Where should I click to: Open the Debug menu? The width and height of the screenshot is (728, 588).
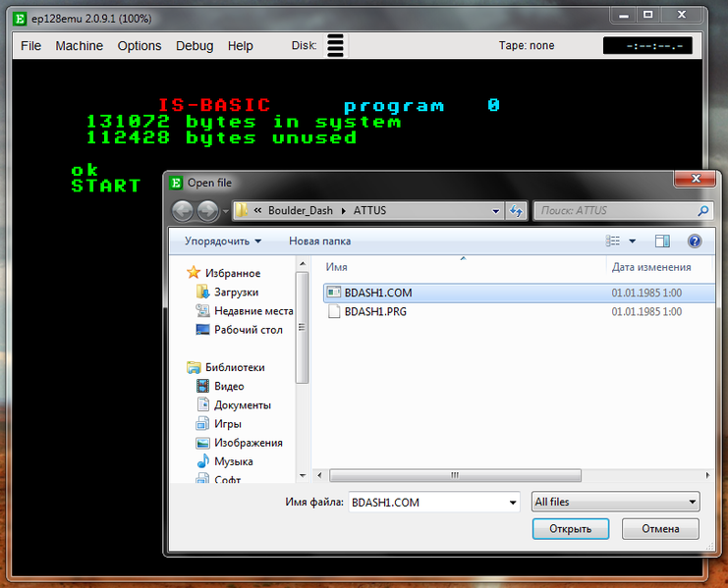[x=195, y=46]
